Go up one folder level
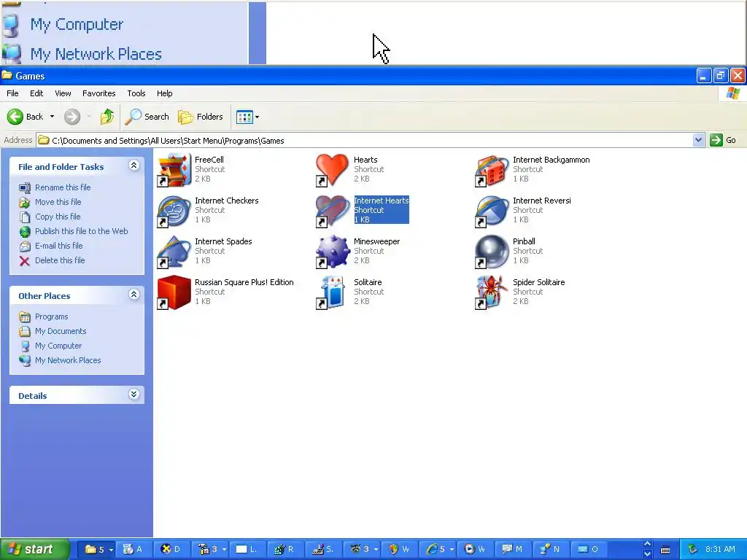Viewport: 747px width, 560px height. click(x=107, y=117)
